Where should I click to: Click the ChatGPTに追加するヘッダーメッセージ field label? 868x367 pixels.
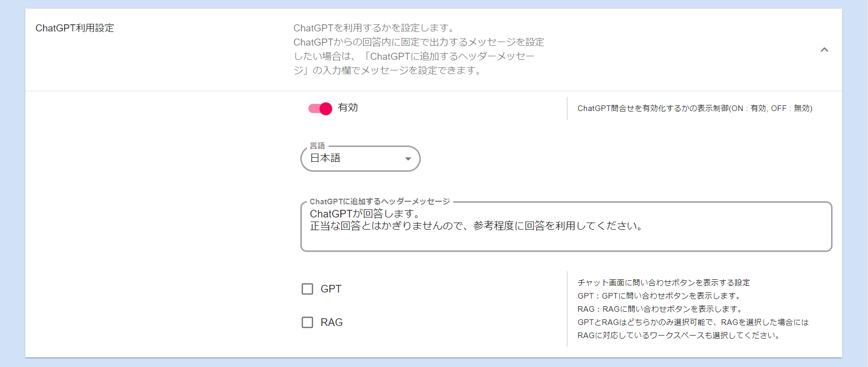coord(379,202)
